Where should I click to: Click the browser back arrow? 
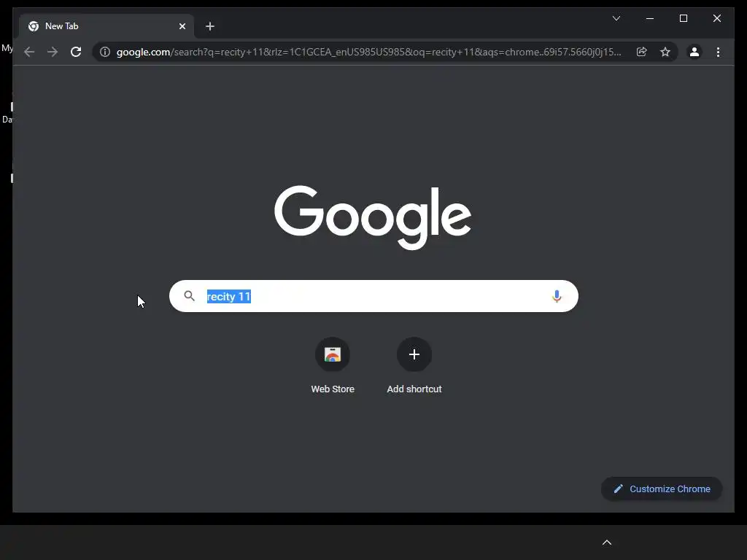click(x=29, y=52)
